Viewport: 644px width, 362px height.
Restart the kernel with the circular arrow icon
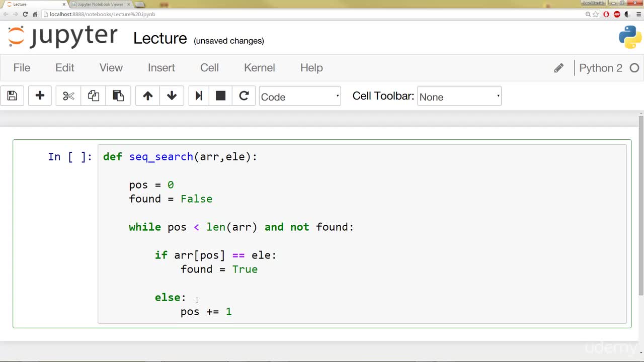pos(244,96)
